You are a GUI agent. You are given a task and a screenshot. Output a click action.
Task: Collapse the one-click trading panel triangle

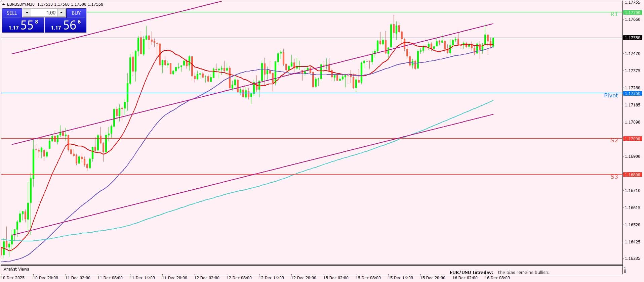click(4, 4)
